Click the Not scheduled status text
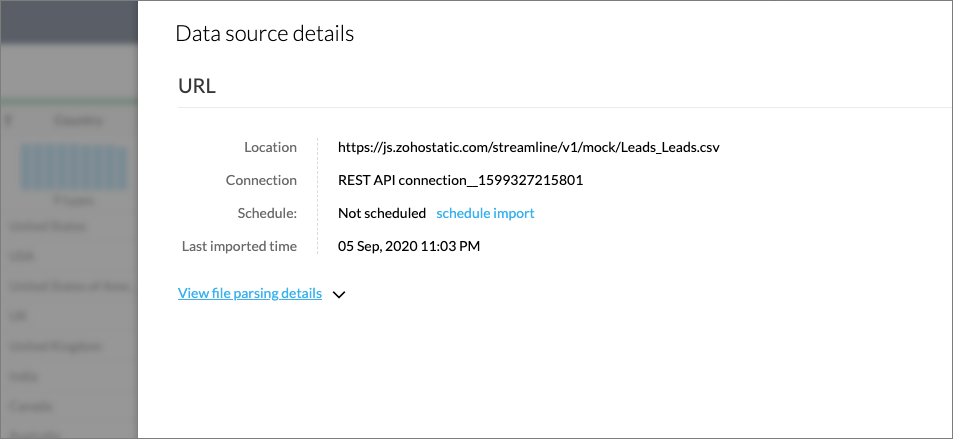 tap(382, 213)
